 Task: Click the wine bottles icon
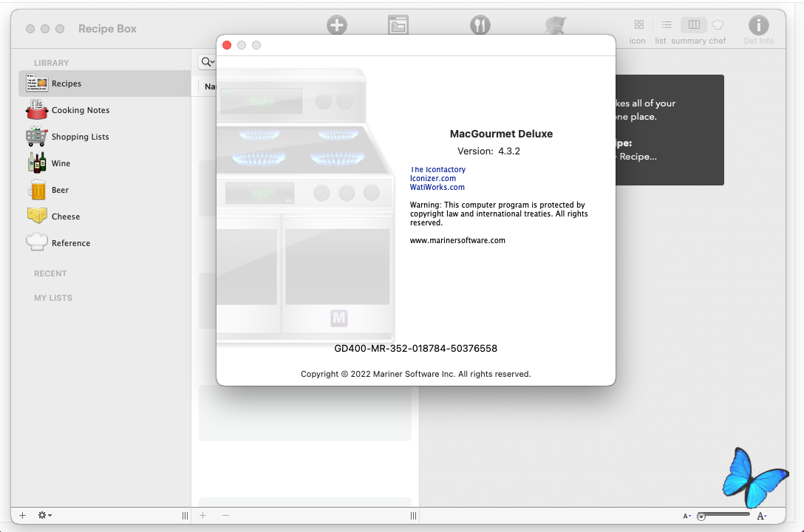click(x=37, y=163)
